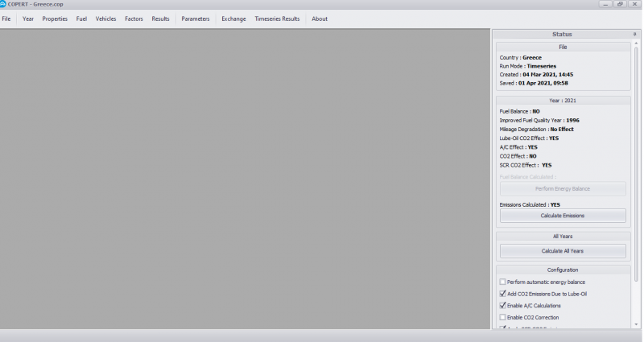This screenshot has width=644, height=342.
Task: Enable Perform automatic energy balance checkbox
Action: tap(503, 282)
